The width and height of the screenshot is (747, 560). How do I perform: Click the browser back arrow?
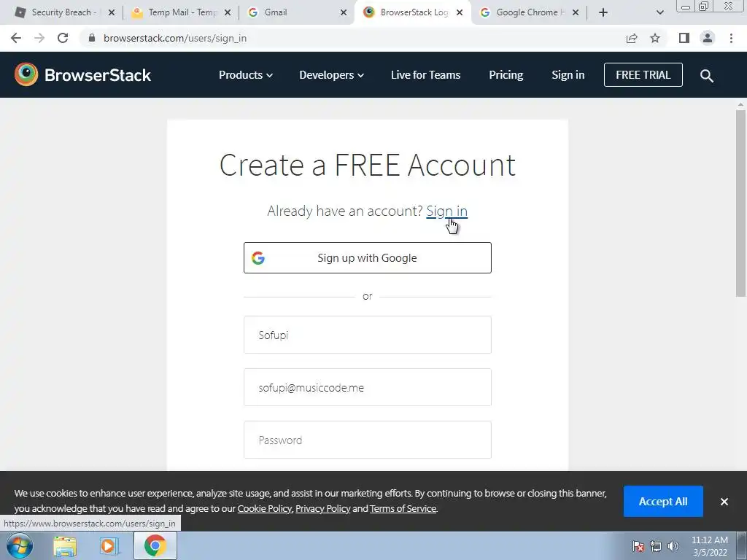coord(16,38)
